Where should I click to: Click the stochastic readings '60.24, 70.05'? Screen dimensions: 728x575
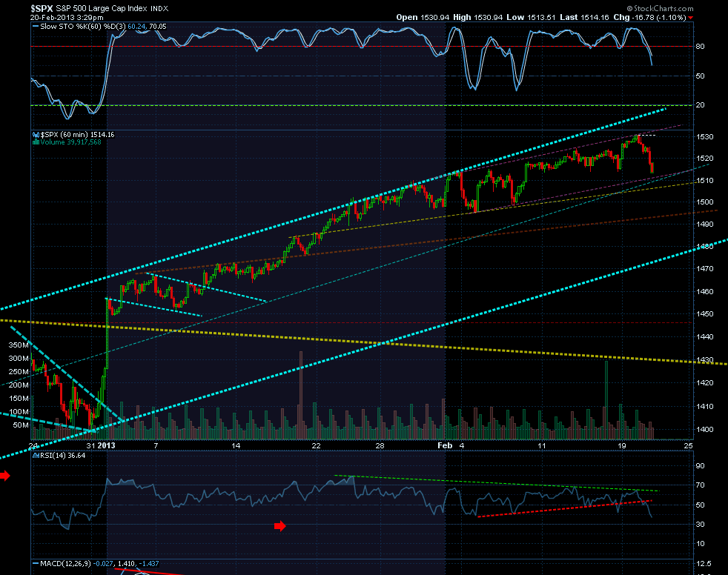point(148,27)
